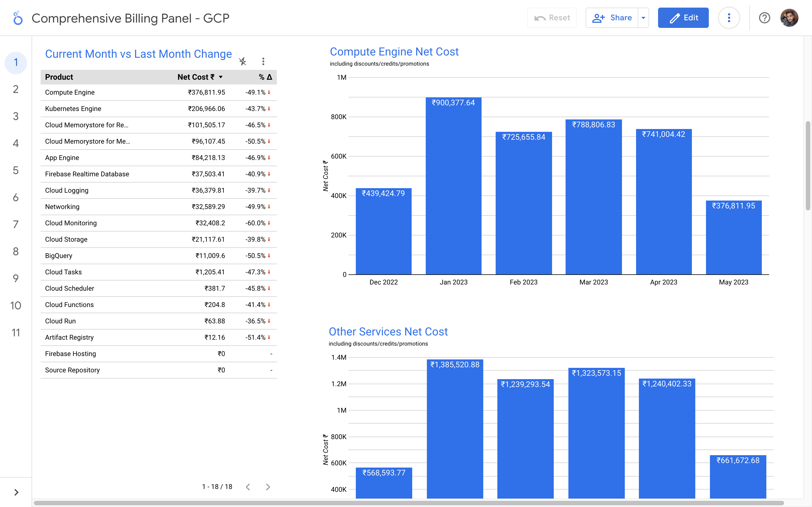Image resolution: width=812 pixels, height=507 pixels.
Task: Click the Help question mark icon
Action: (x=764, y=18)
